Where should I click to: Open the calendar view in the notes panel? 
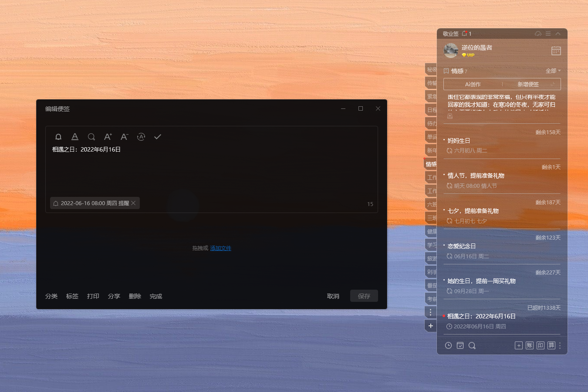pyautogui.click(x=556, y=51)
